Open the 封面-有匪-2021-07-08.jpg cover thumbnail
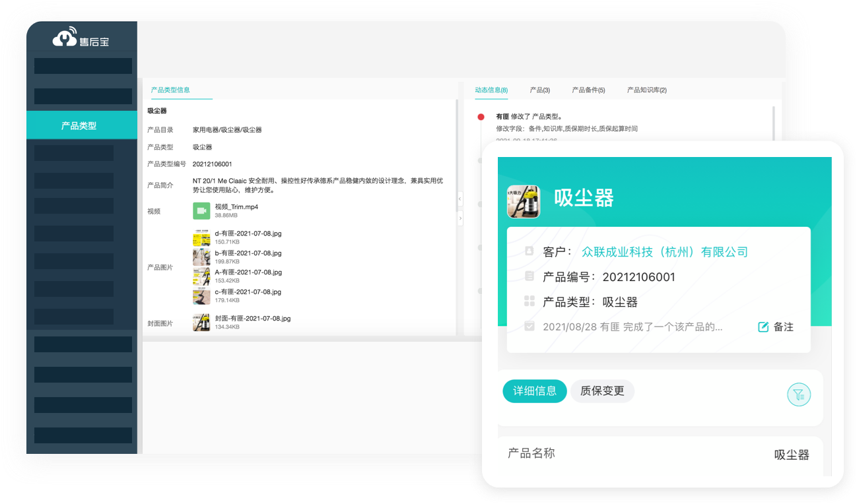 pos(201,323)
